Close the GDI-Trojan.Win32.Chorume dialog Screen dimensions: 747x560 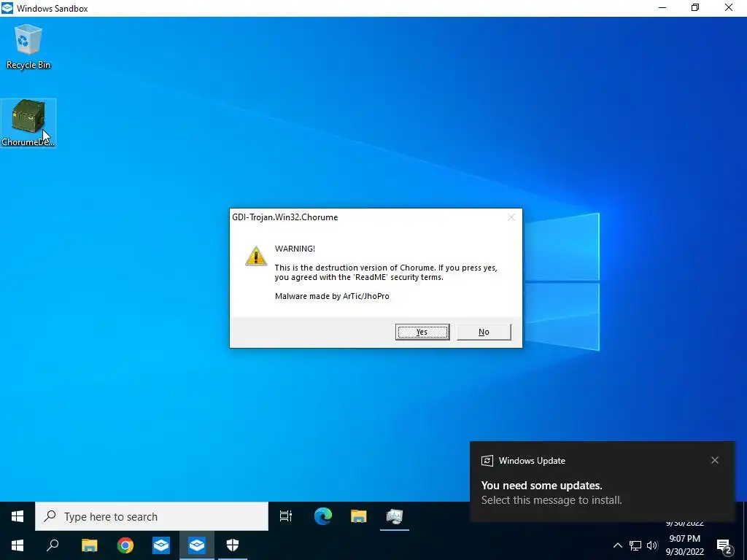(511, 217)
